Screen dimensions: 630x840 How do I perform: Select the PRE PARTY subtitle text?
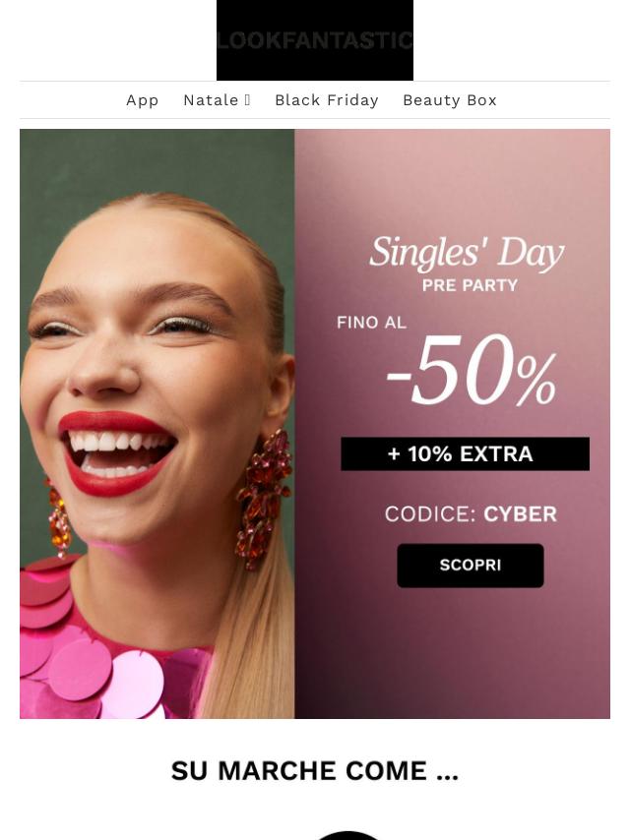click(x=470, y=285)
